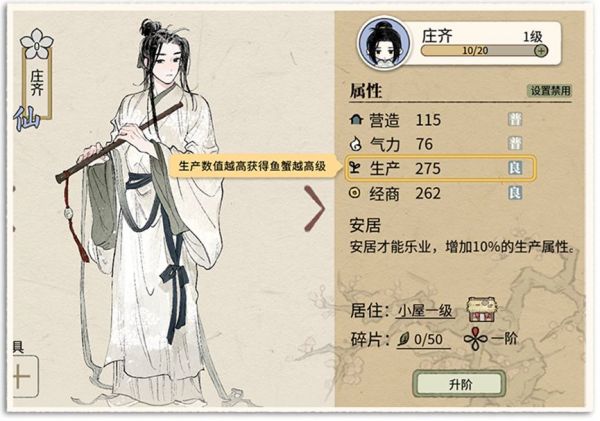Viewport: 600px width, 421px height.
Task: Click the 经商 coin icon
Action: [355, 193]
